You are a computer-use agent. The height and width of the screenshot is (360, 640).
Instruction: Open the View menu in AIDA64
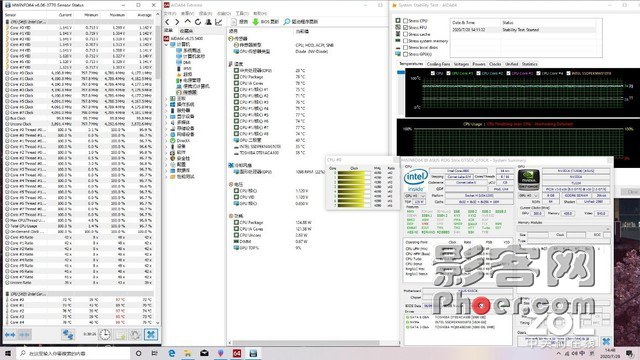187,13
